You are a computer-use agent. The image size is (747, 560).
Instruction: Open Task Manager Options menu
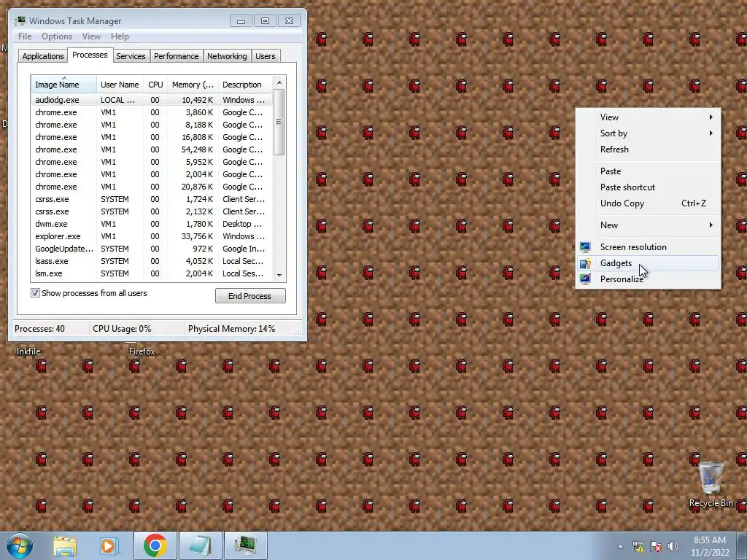coord(57,36)
